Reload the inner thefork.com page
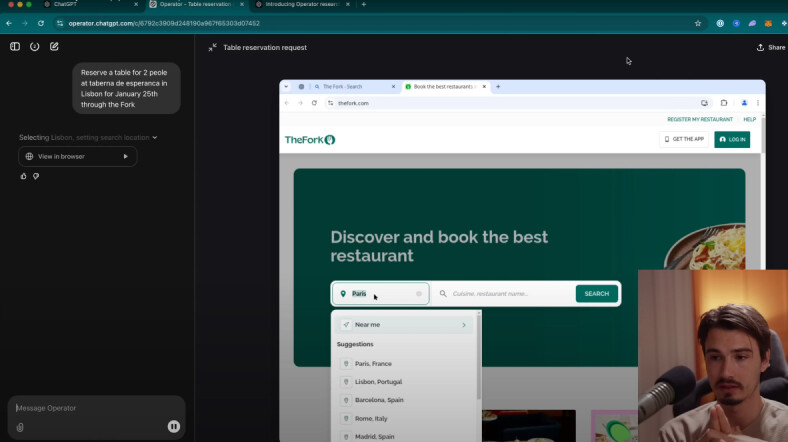This screenshot has height=442, width=788. coord(314,103)
